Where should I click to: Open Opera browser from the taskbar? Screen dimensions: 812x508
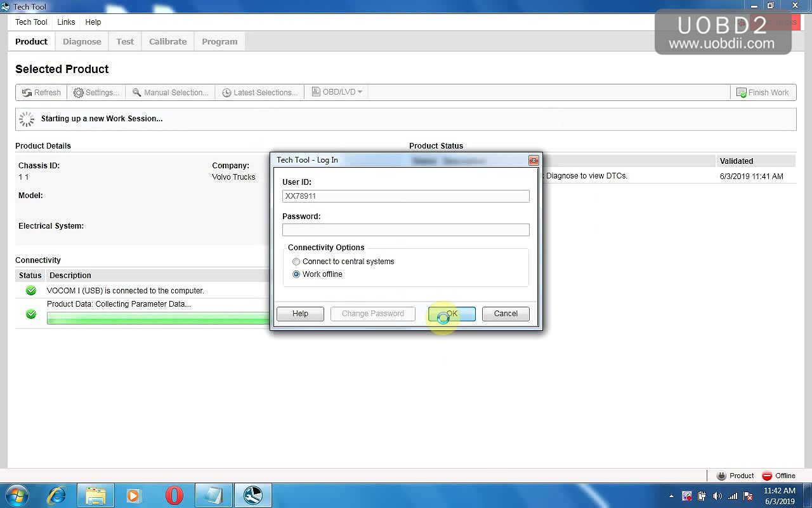(x=174, y=495)
